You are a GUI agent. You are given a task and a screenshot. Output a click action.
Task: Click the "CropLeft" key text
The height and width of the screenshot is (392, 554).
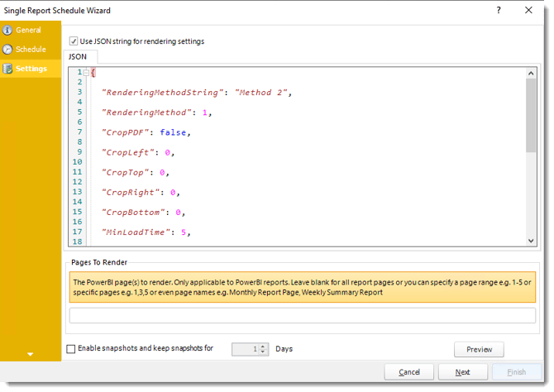click(128, 153)
